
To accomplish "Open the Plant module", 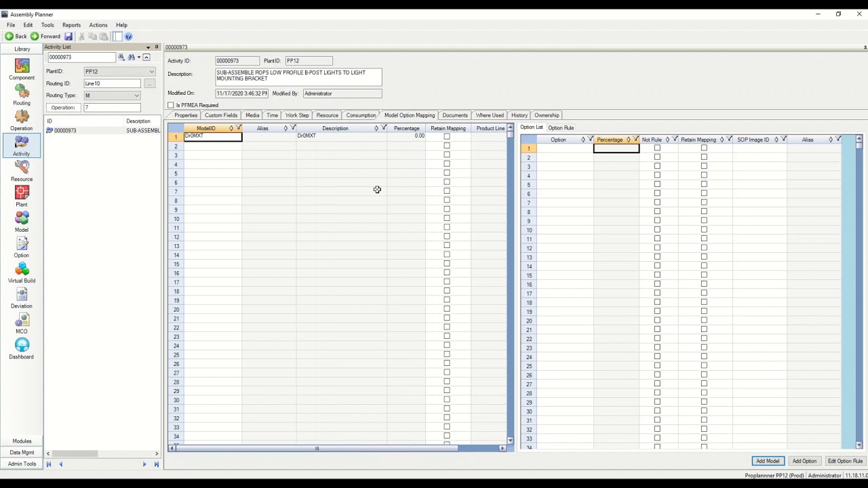I will (x=22, y=196).
